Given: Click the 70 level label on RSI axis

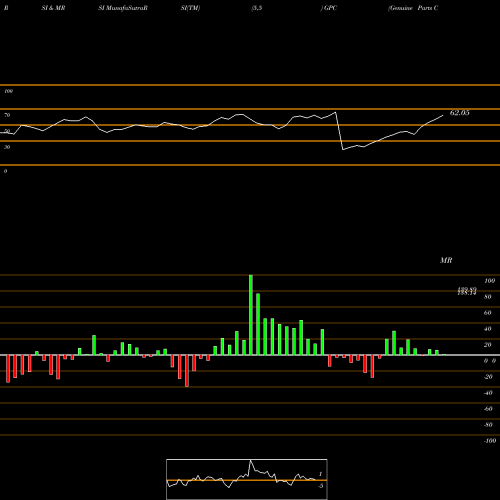Looking at the screenshot, I should click(7, 115).
